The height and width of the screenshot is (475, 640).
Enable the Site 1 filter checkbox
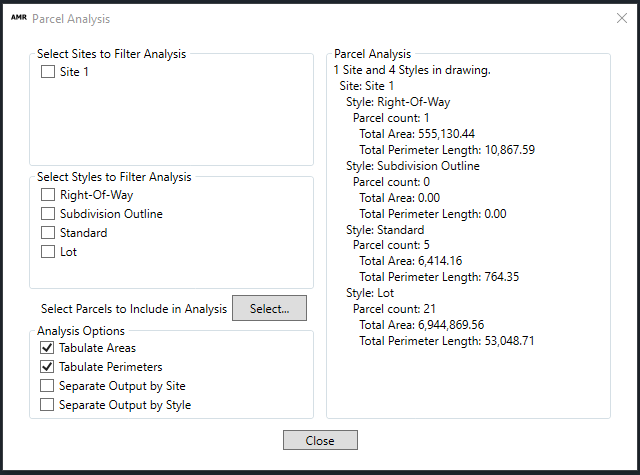pos(48,72)
